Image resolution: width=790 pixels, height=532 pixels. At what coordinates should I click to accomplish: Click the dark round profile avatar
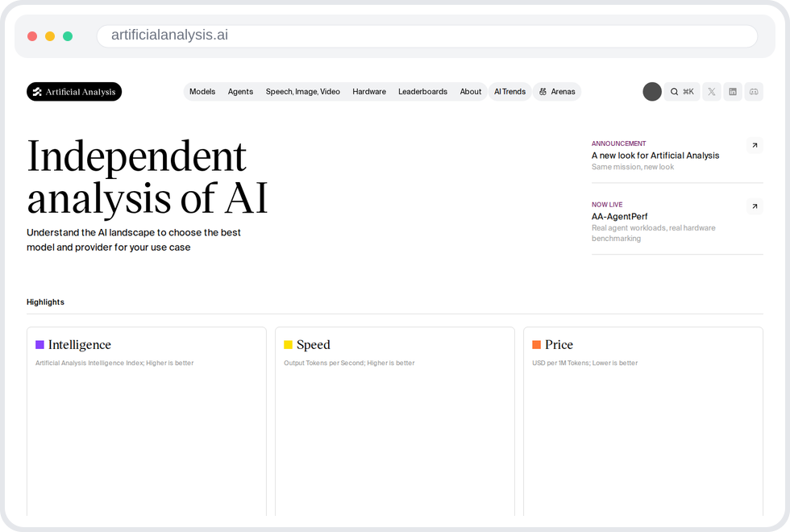(x=652, y=92)
